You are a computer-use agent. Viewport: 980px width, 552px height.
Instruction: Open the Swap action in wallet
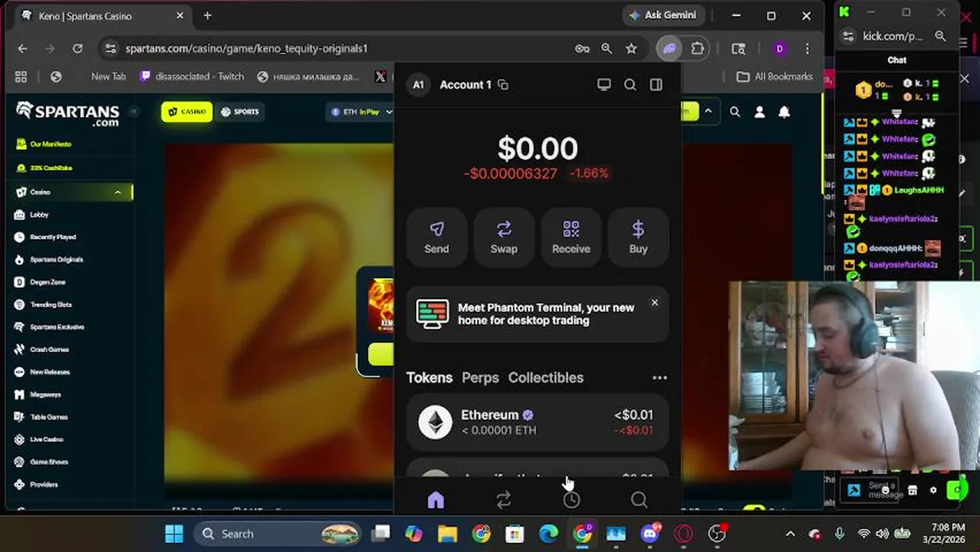[x=504, y=238]
